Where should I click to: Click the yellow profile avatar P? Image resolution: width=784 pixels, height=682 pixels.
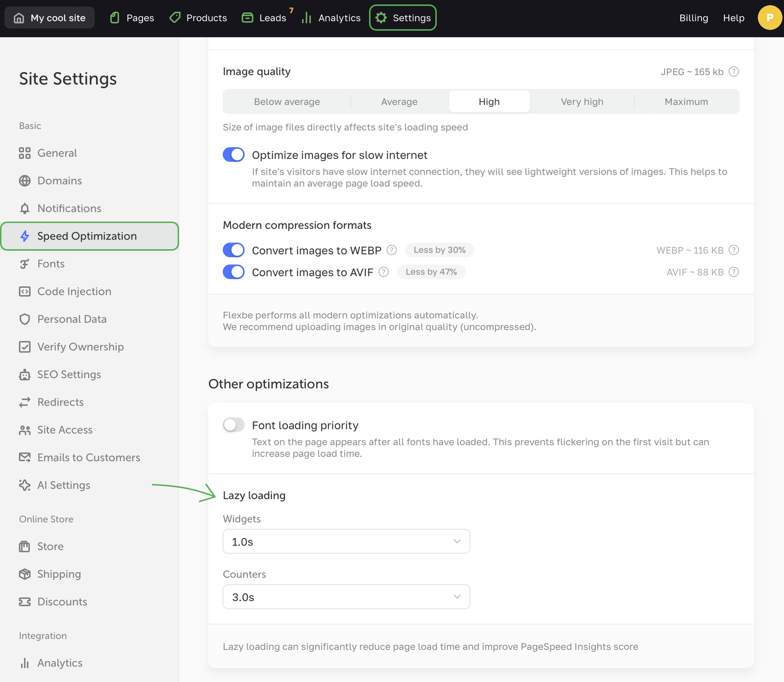point(769,18)
